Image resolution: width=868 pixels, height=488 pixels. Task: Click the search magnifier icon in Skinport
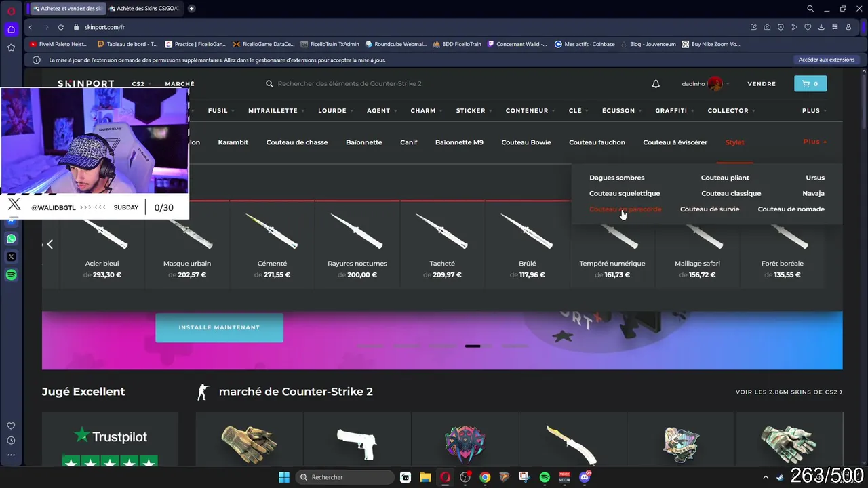(269, 84)
